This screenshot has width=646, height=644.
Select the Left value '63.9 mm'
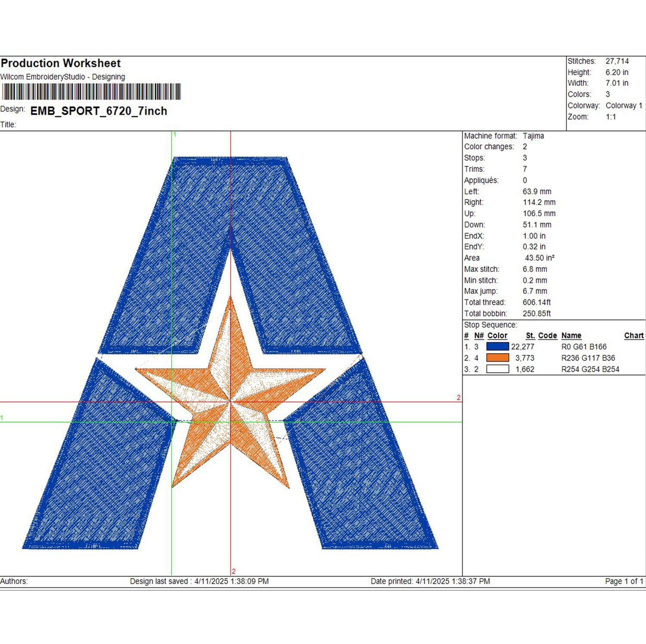click(x=537, y=192)
